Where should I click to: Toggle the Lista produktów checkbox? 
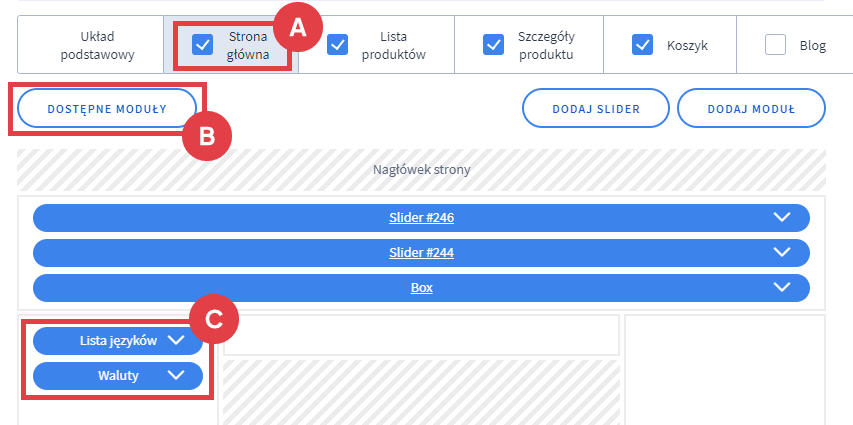click(x=338, y=45)
